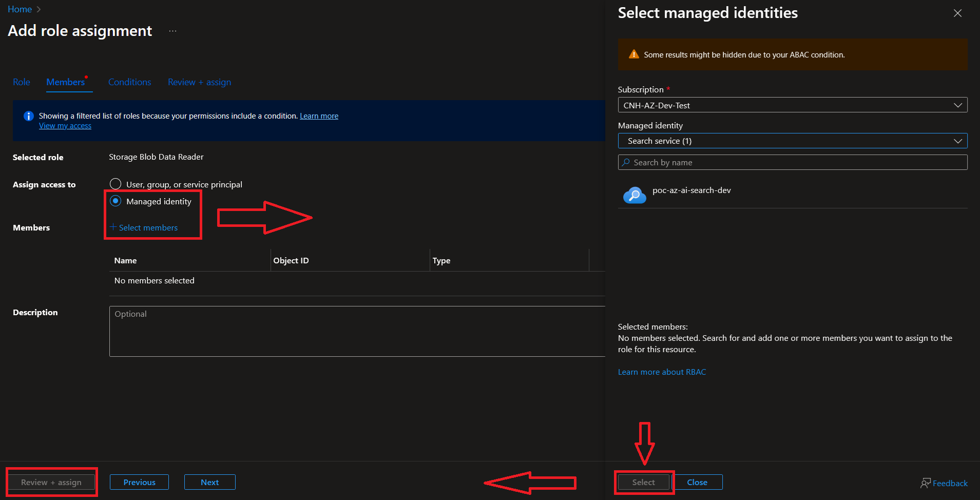Select poc-az-ai-search-dev from results
980x500 pixels.
click(x=793, y=195)
